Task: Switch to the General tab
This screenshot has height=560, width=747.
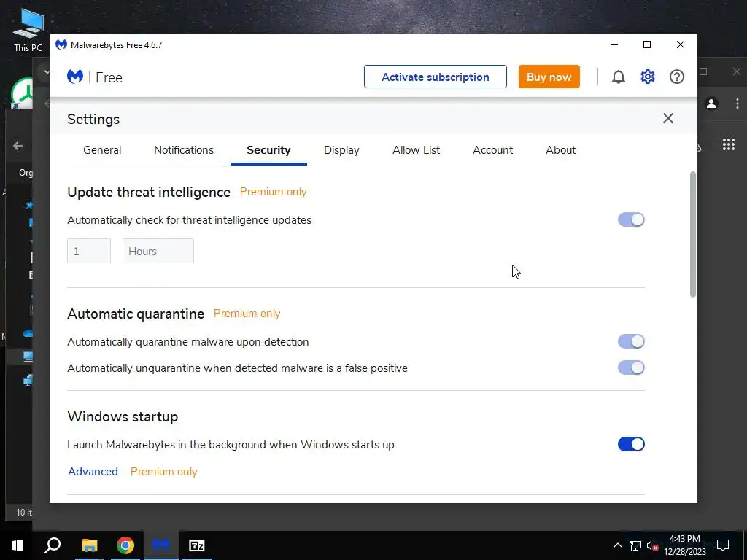Action: coord(102,150)
